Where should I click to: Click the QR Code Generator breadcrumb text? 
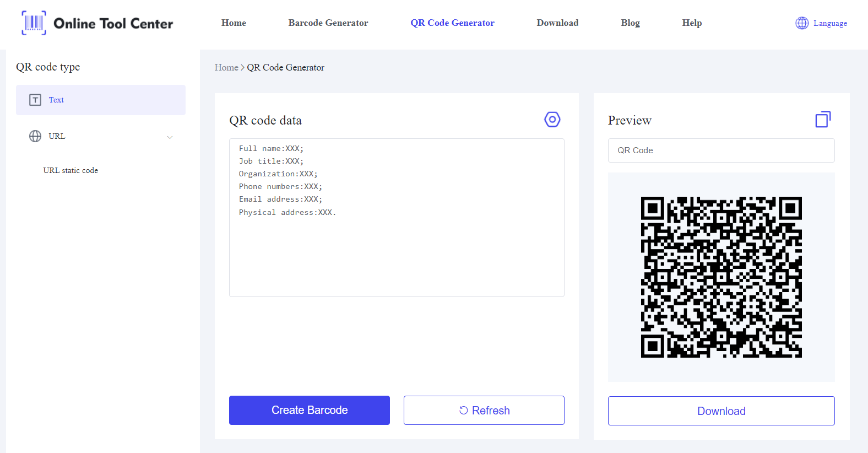point(285,67)
